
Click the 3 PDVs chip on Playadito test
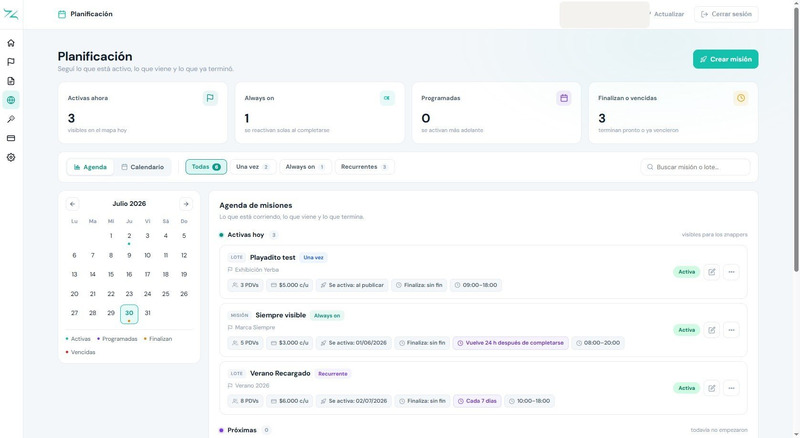click(245, 285)
